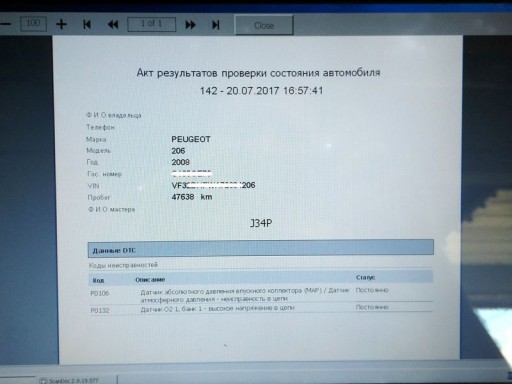
Task: Select the 'Данные DTC' section header
Action: pyautogui.click(x=261, y=249)
